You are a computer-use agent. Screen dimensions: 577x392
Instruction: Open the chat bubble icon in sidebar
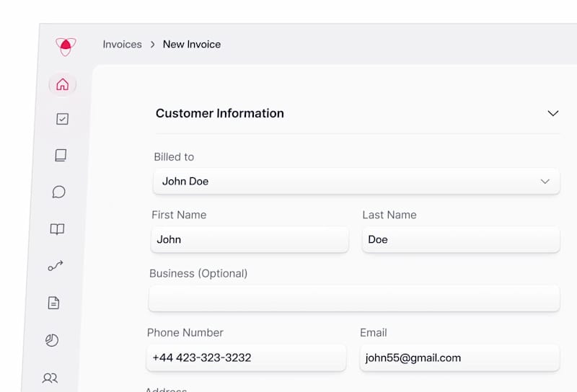pos(59,192)
